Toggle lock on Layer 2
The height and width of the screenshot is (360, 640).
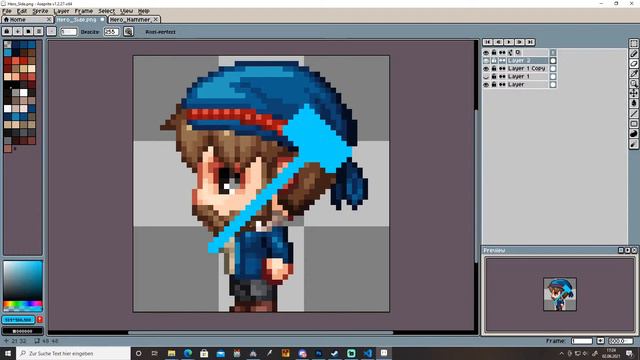pos(494,60)
